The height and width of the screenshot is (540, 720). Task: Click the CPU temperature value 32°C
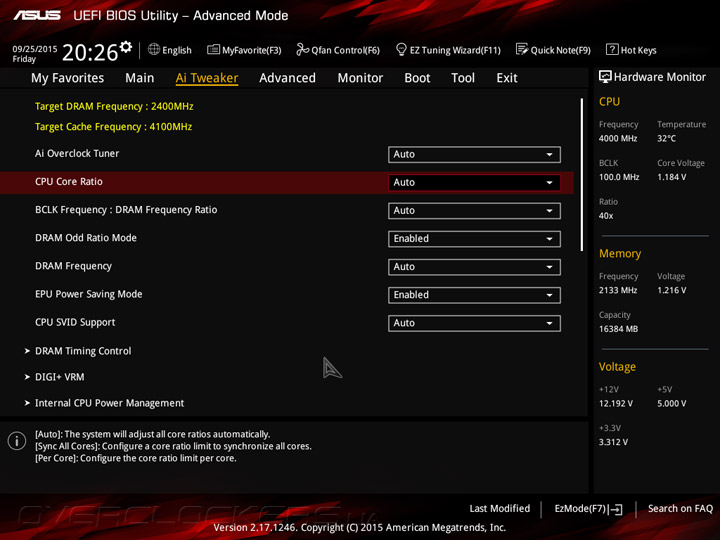point(666,138)
